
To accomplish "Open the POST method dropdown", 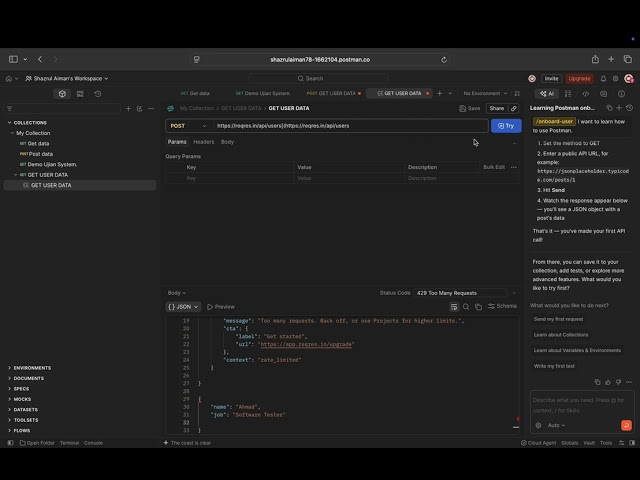I will (189, 126).
